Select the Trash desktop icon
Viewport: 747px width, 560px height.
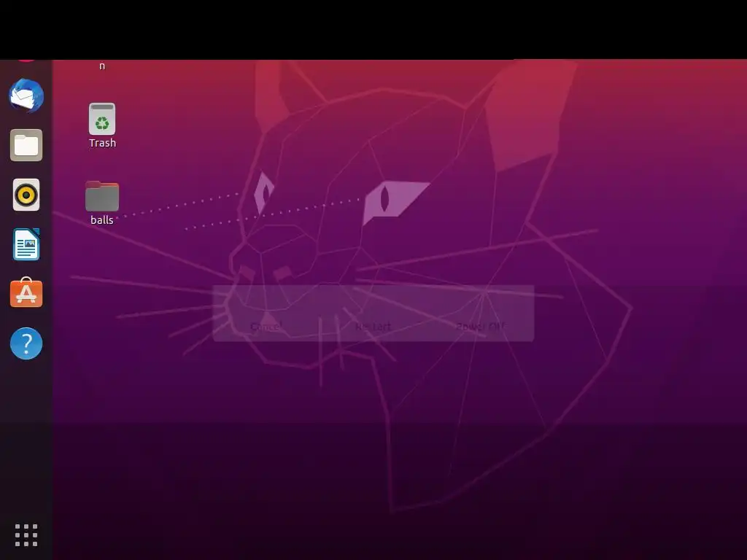coord(102,119)
